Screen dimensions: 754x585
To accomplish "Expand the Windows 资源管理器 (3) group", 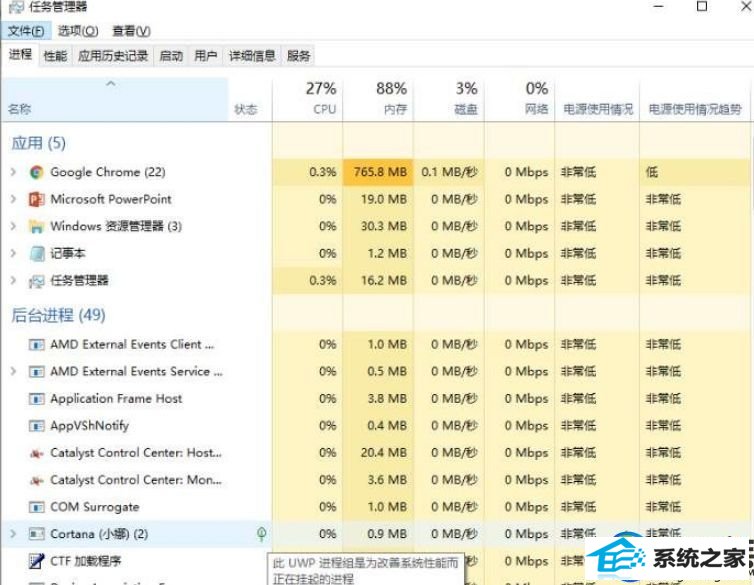I will 13,226.
